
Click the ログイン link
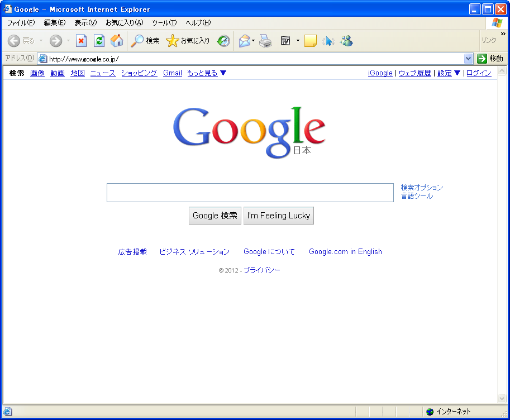[x=479, y=73]
